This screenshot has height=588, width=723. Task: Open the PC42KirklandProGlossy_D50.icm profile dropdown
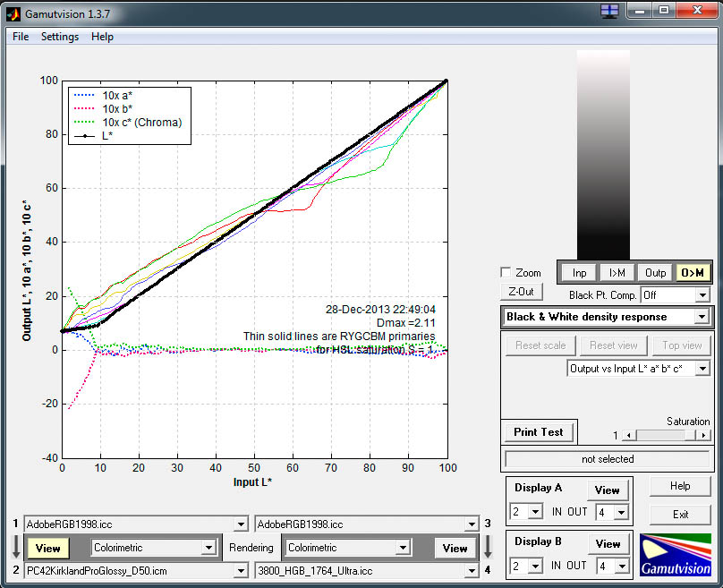point(240,570)
